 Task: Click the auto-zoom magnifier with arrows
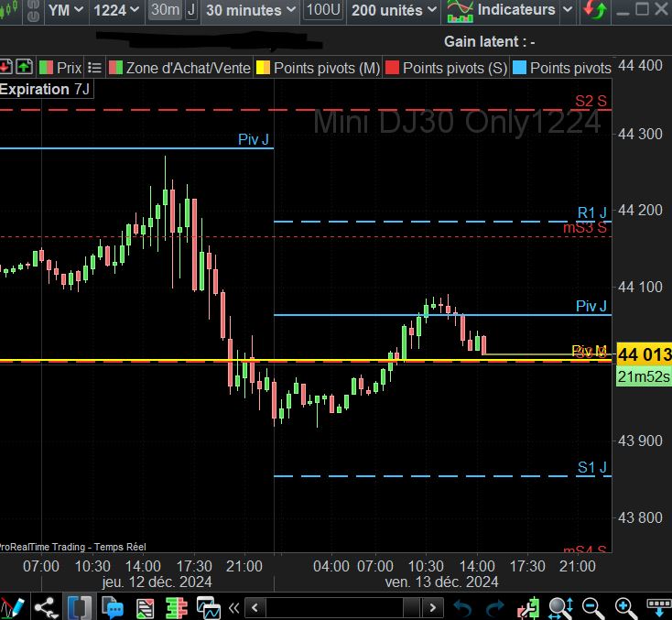(x=561, y=608)
